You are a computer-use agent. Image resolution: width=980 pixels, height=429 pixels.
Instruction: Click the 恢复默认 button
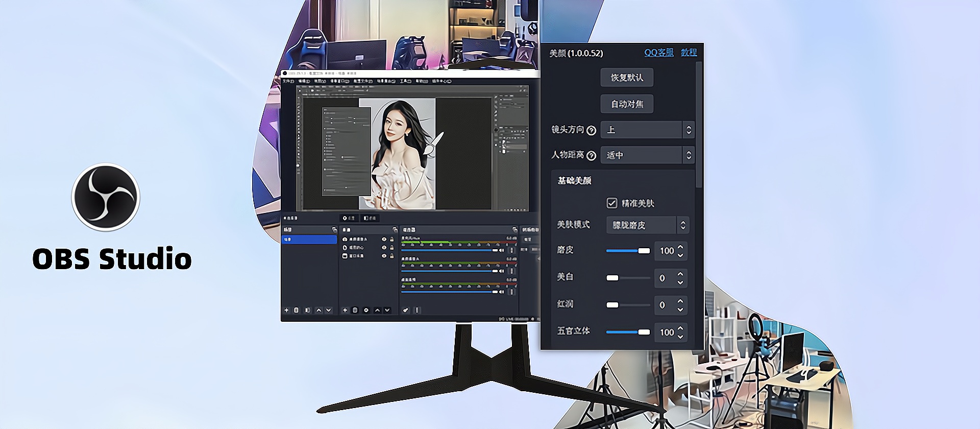[627, 78]
